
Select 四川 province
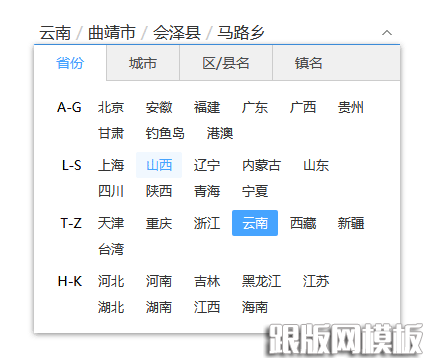click(x=111, y=191)
